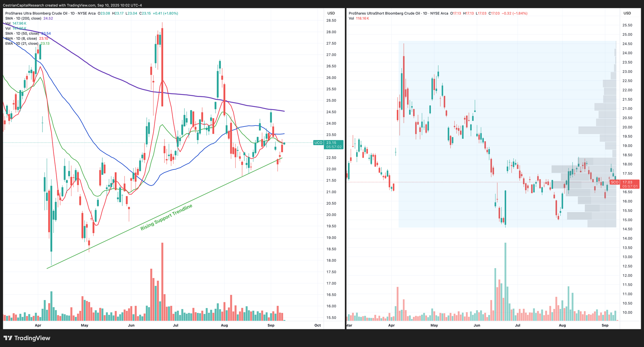Click the 14.00 price level on SCO axis
The width and height of the screenshot is (644, 347).
(627, 239)
